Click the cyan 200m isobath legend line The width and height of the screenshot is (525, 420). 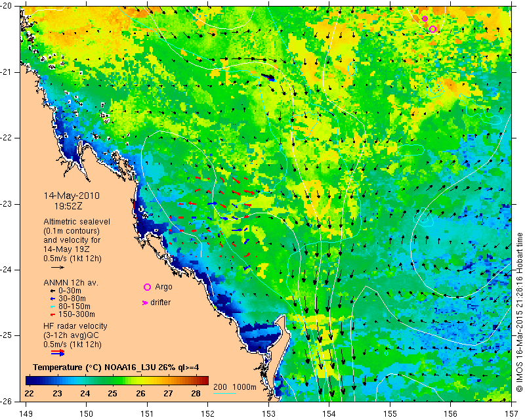pyautogui.click(x=224, y=393)
